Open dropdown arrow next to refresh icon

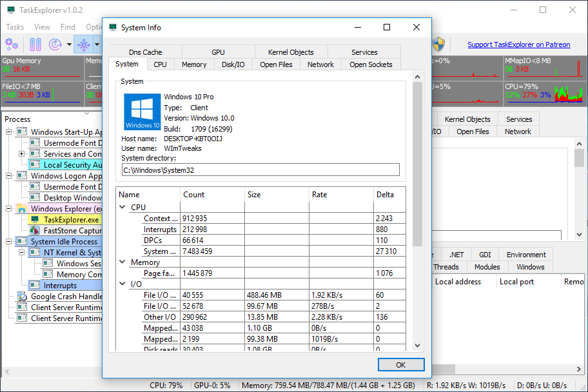tap(69, 44)
